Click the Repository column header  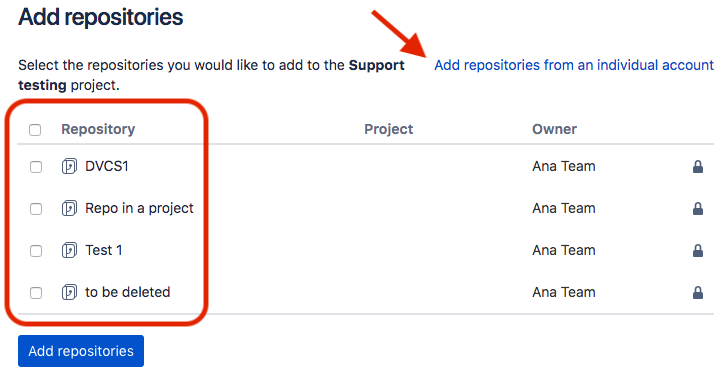[x=98, y=129]
